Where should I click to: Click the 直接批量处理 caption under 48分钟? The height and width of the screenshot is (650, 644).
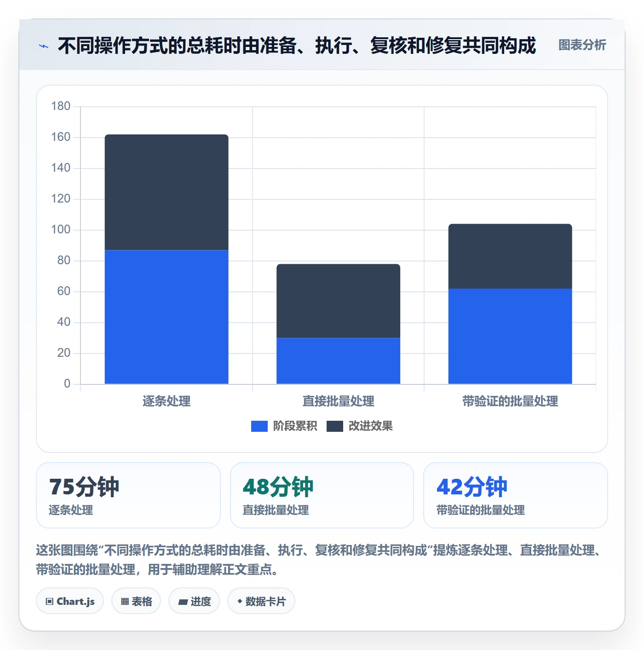[276, 510]
